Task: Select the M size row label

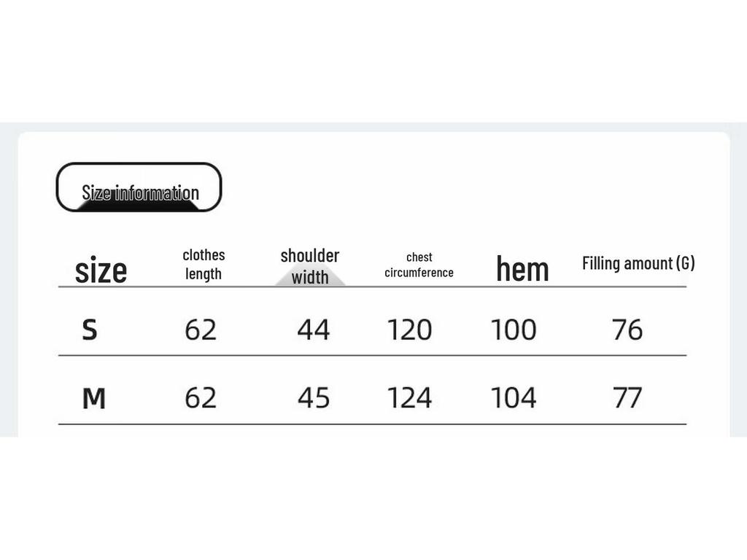Action: point(93,398)
